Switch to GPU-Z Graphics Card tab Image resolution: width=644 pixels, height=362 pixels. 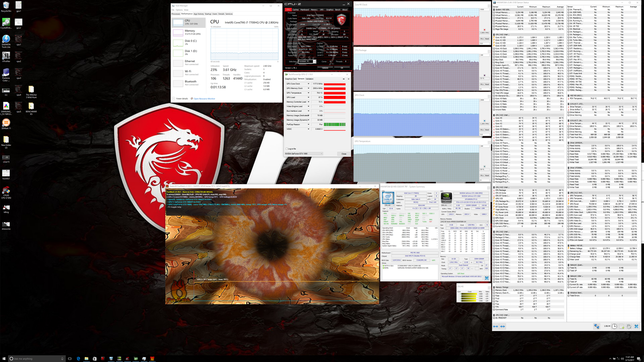click(290, 79)
